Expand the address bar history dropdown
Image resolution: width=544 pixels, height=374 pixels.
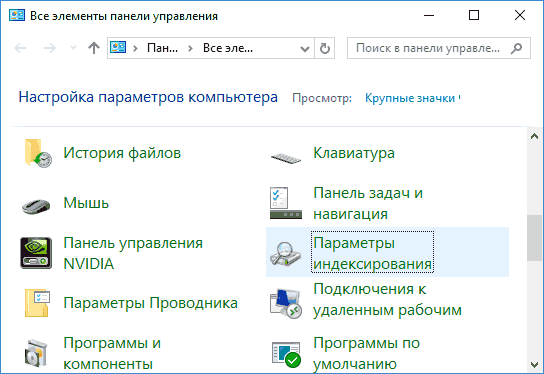[305, 48]
